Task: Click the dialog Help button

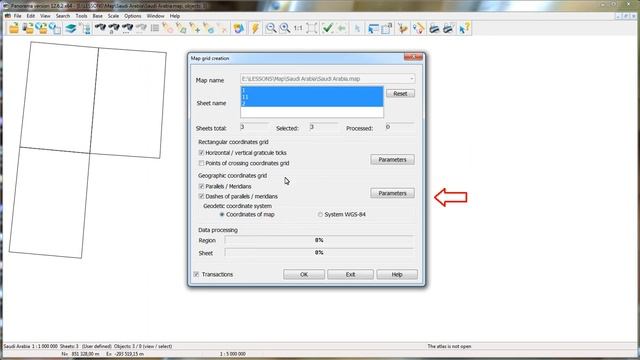Action: coord(397,274)
